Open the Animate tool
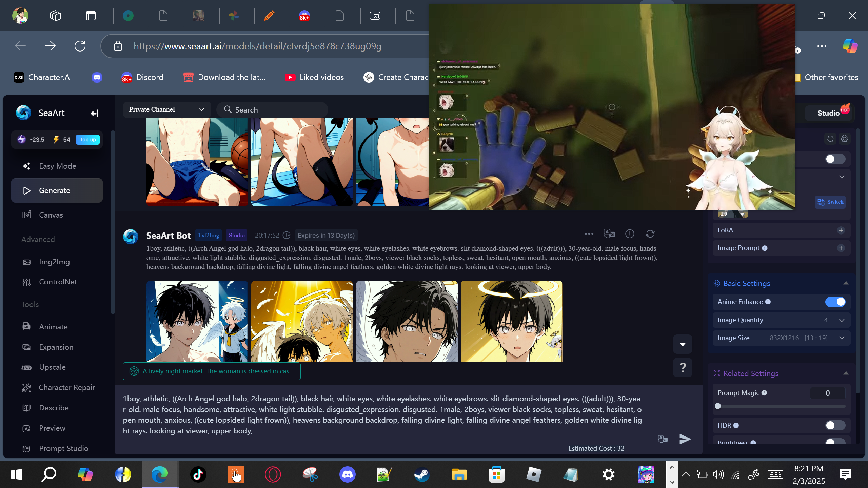Viewport: 868px width, 488px height. tap(57, 327)
